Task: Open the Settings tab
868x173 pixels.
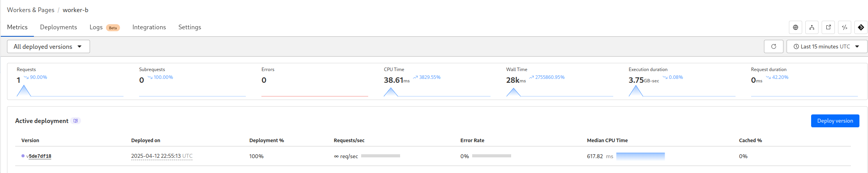Action: pos(190,27)
